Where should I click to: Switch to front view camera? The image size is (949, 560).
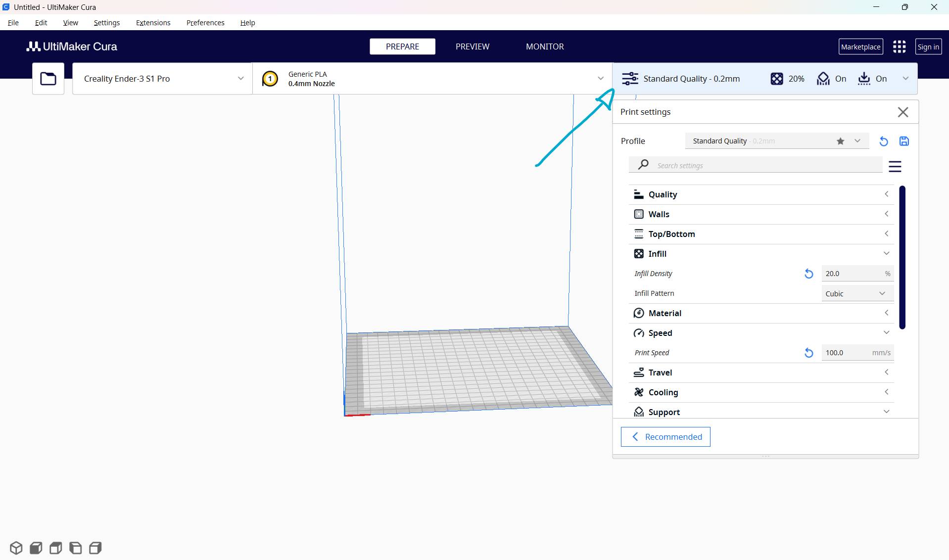pyautogui.click(x=36, y=548)
